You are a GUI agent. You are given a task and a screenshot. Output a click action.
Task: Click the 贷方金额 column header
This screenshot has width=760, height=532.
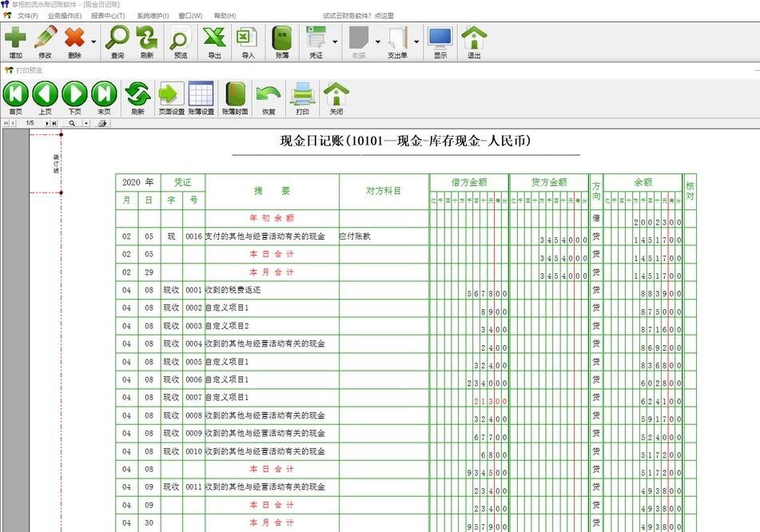(x=549, y=182)
